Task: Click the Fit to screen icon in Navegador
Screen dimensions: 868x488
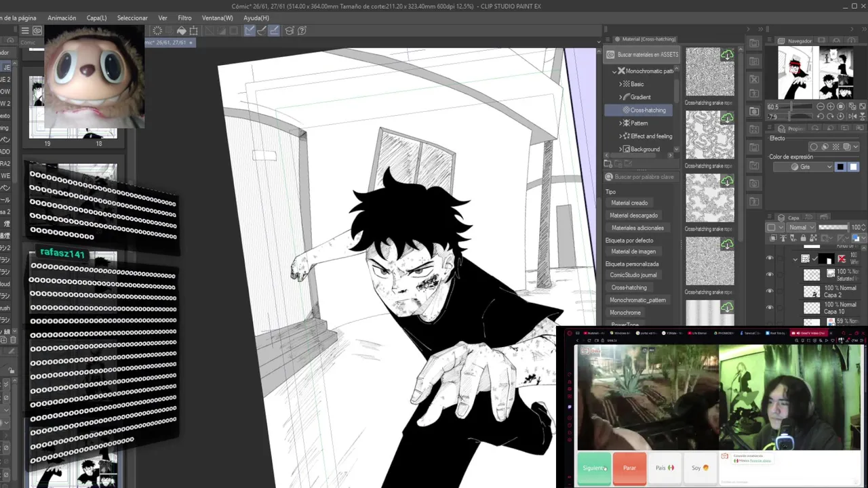Action: point(841,106)
